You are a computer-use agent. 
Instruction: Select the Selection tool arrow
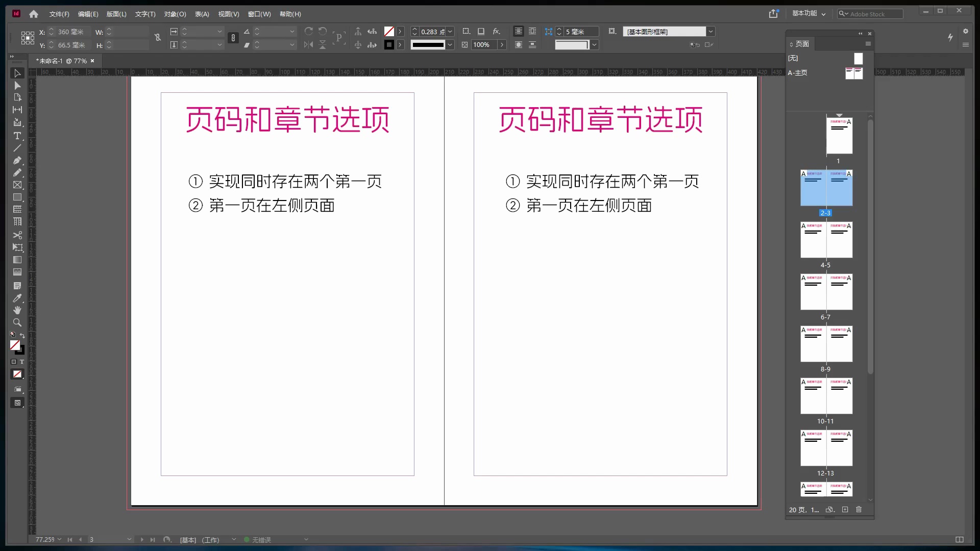click(17, 73)
